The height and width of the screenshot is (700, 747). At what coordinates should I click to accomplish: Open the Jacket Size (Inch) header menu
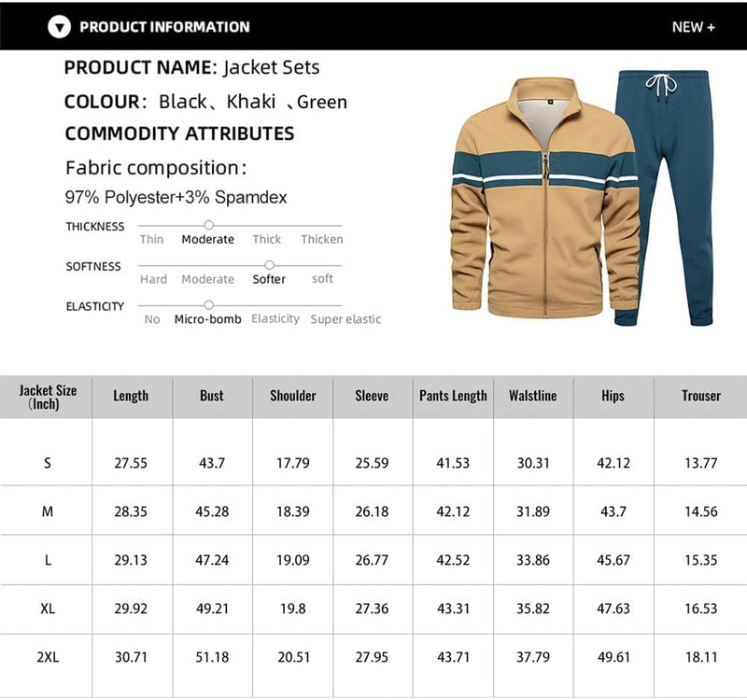point(48,396)
